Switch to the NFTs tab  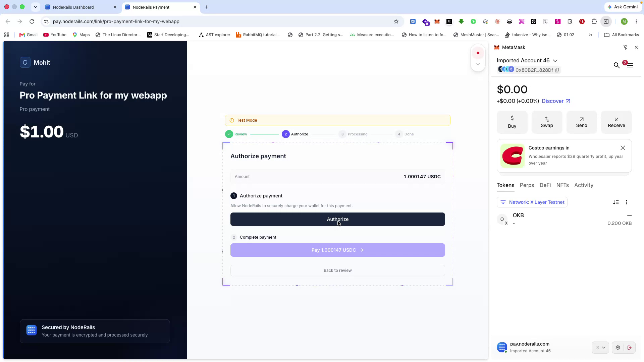click(562, 185)
